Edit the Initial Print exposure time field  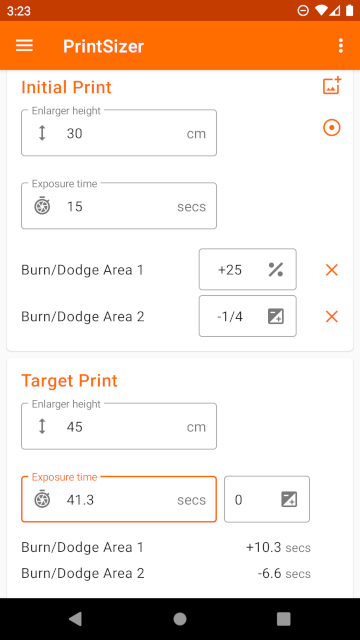click(119, 206)
